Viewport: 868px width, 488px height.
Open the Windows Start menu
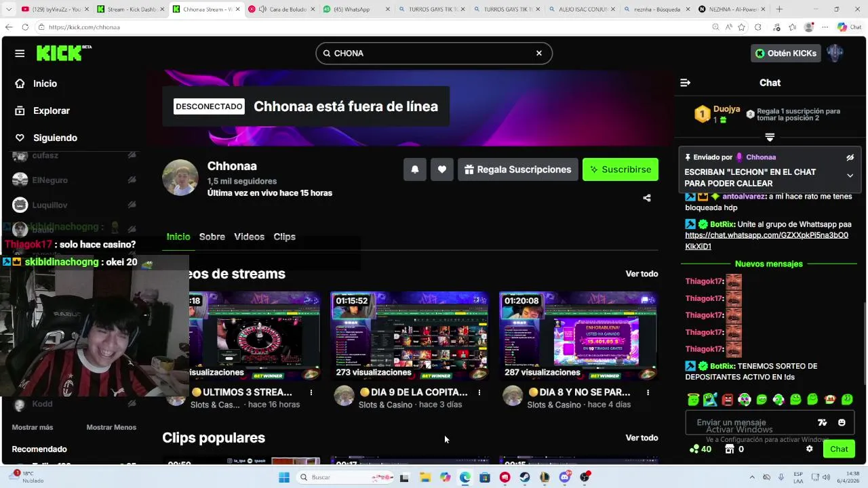283,477
